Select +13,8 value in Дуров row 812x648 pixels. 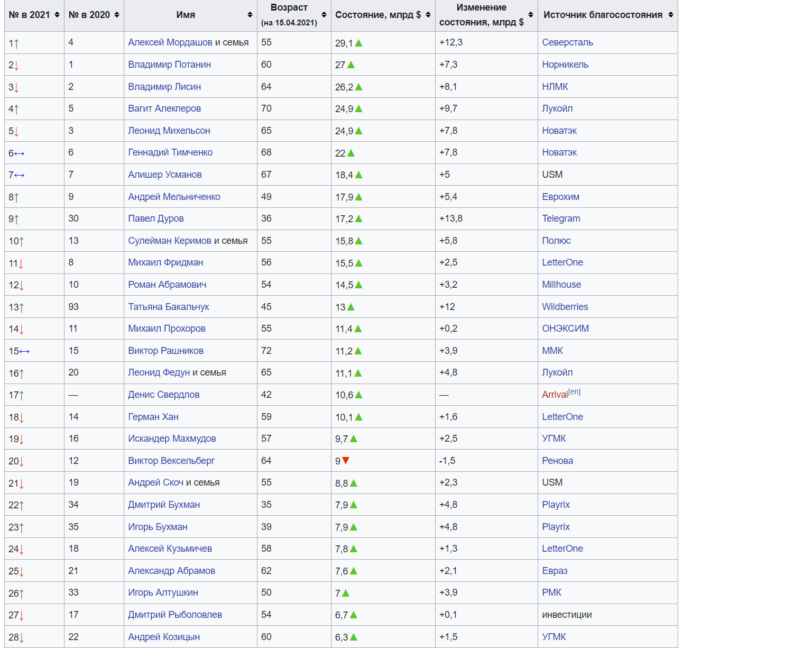pyautogui.click(x=451, y=218)
